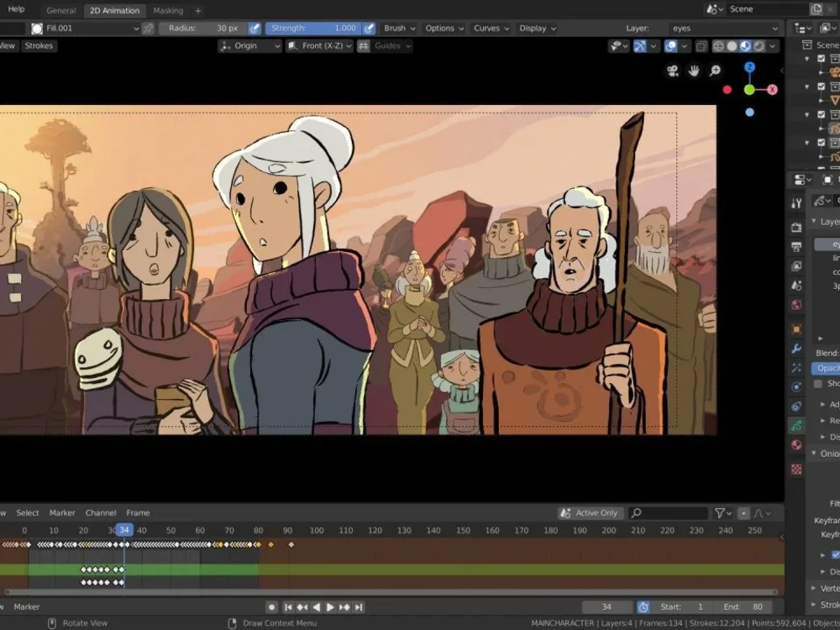Add a new workspace with plus button

point(197,10)
